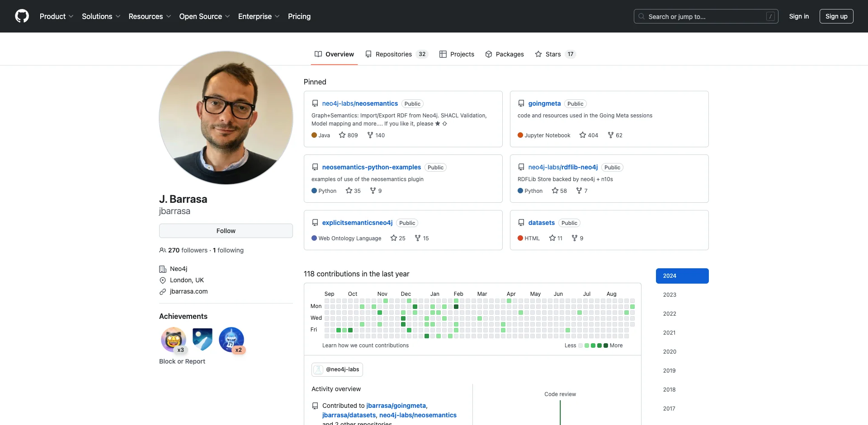The height and width of the screenshot is (425, 868).
Task: Click the book icon on Overview tab
Action: coord(318,54)
